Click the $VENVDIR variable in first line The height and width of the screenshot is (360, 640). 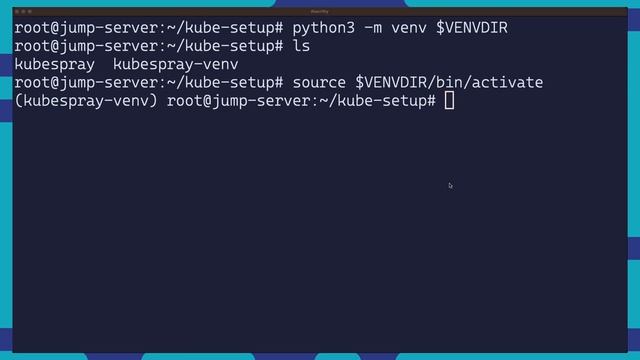click(x=472, y=28)
